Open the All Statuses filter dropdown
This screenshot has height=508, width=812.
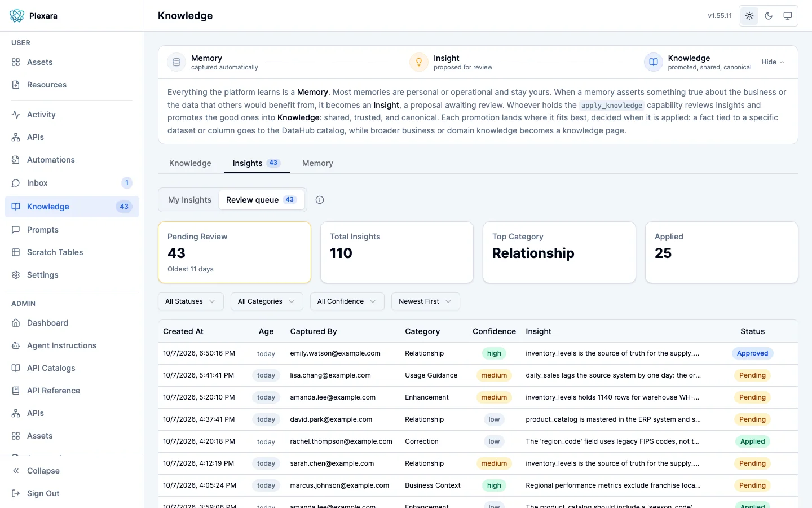pos(191,301)
